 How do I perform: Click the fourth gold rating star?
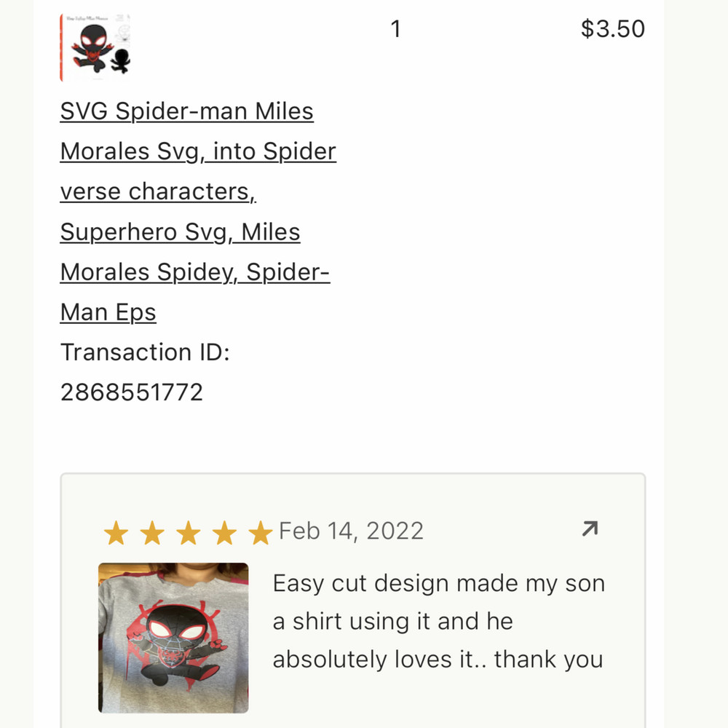(224, 534)
